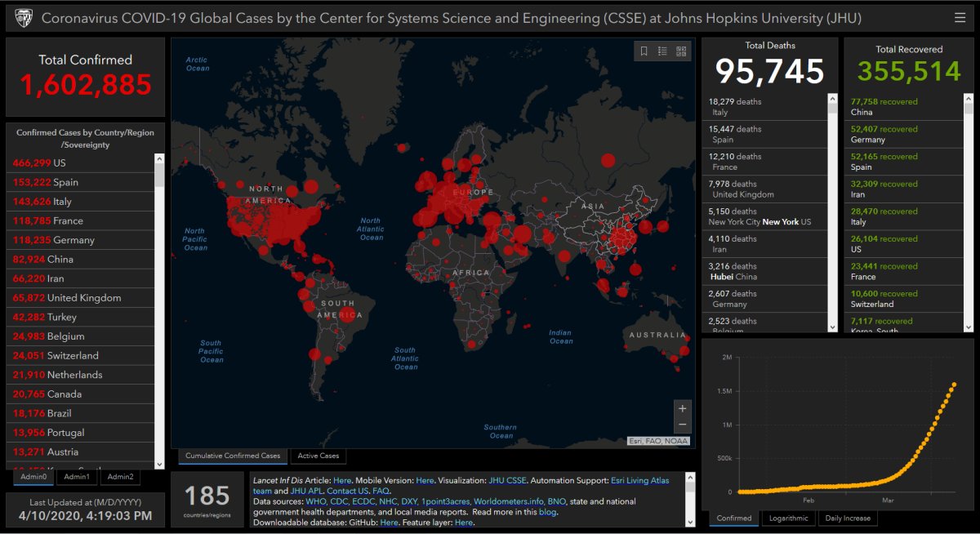Select the 21,910 Netherlands row
980x534 pixels.
tap(80, 375)
